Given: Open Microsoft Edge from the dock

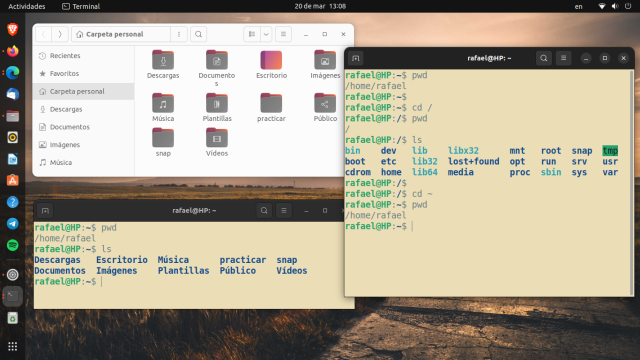Looking at the screenshot, I should click(x=13, y=73).
